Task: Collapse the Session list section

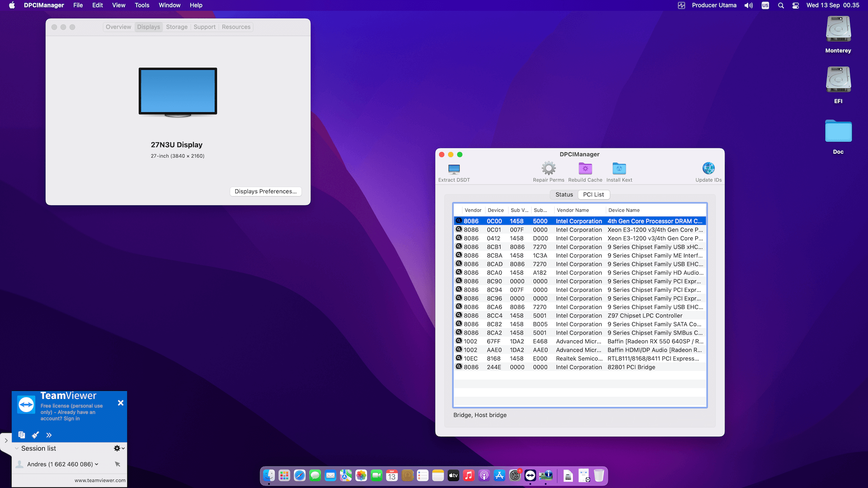Action: (x=17, y=448)
